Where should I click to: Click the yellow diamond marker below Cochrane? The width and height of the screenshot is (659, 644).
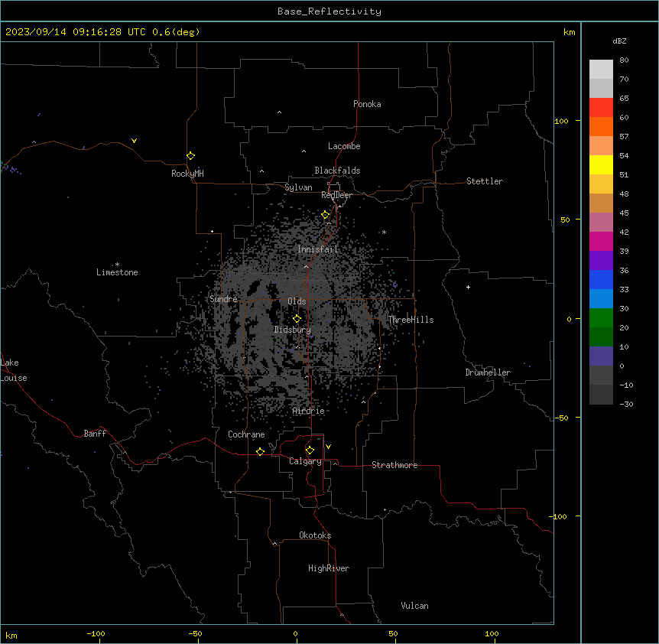[260, 451]
